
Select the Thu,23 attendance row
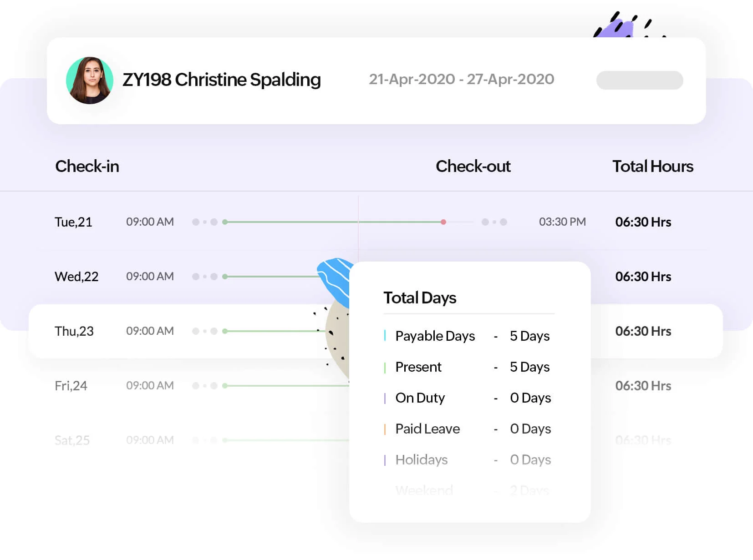(376, 331)
